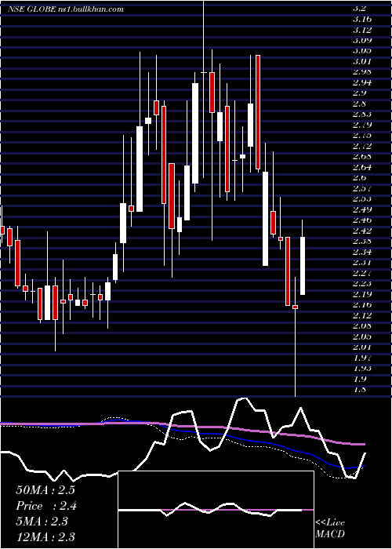
Task: Click the 'NSE GLOBE ns1.bullkhan.com' chart title
Action: tap(66, 9)
